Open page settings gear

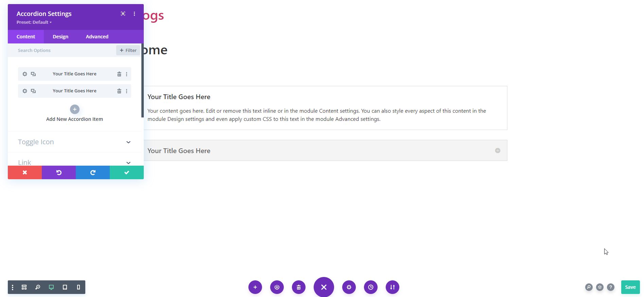point(349,287)
